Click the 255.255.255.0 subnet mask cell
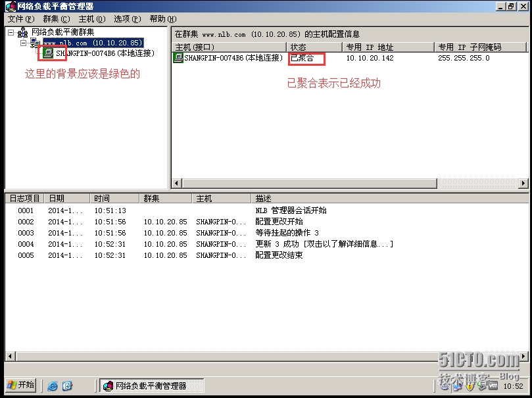 pyautogui.click(x=464, y=58)
